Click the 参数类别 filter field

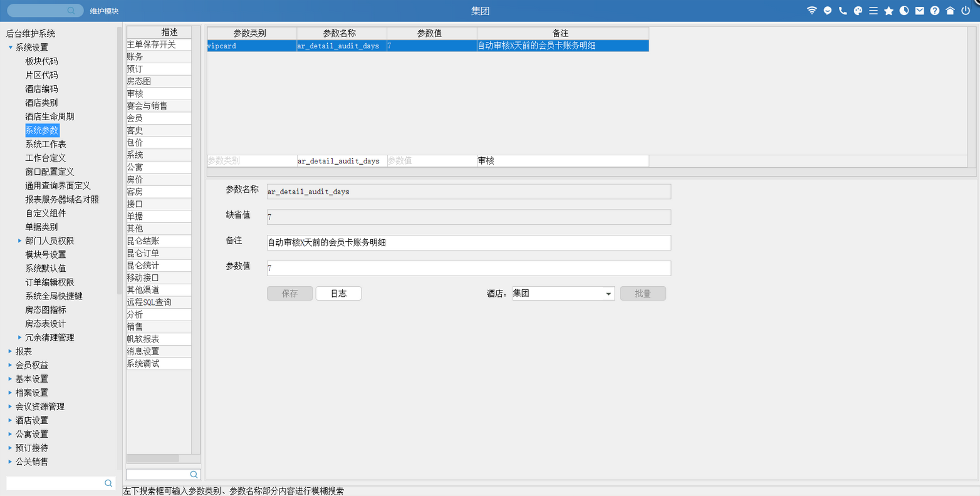[252, 161]
